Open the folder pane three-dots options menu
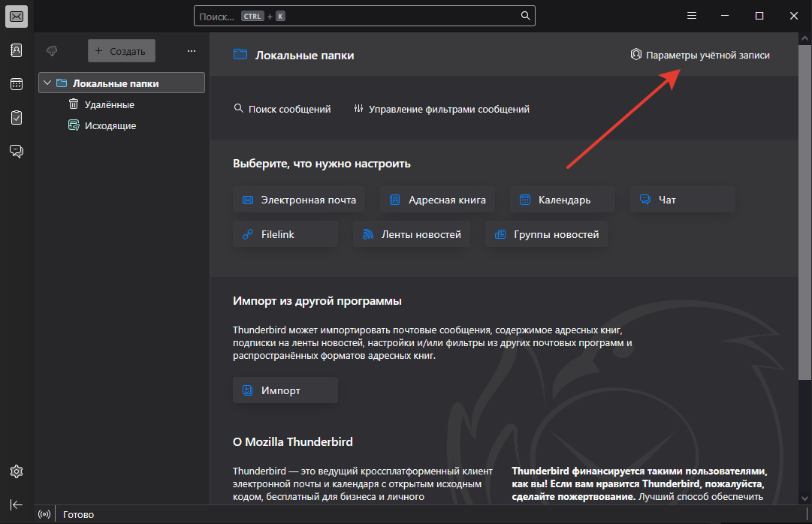The width and height of the screenshot is (812, 524). (192, 51)
